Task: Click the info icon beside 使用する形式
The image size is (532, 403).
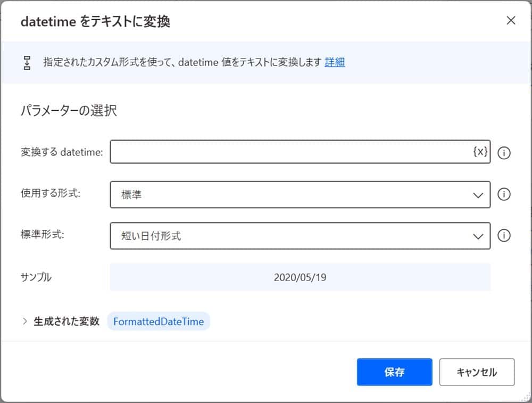Action: 504,194
